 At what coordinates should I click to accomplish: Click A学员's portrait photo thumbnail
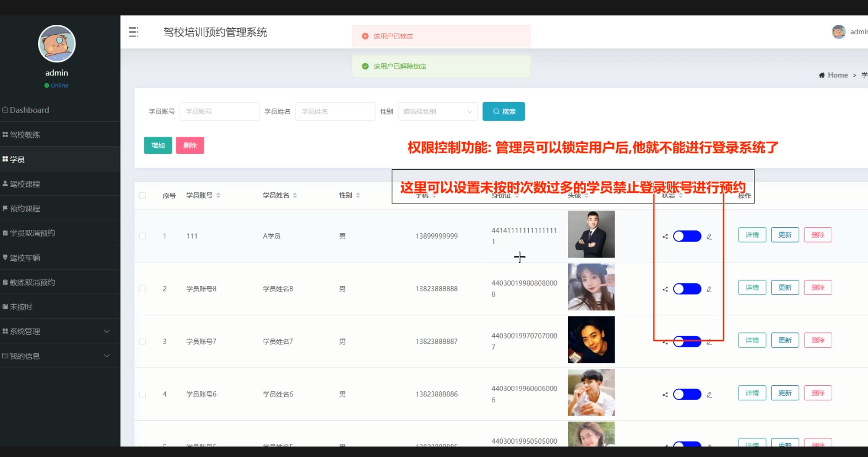pyautogui.click(x=591, y=234)
